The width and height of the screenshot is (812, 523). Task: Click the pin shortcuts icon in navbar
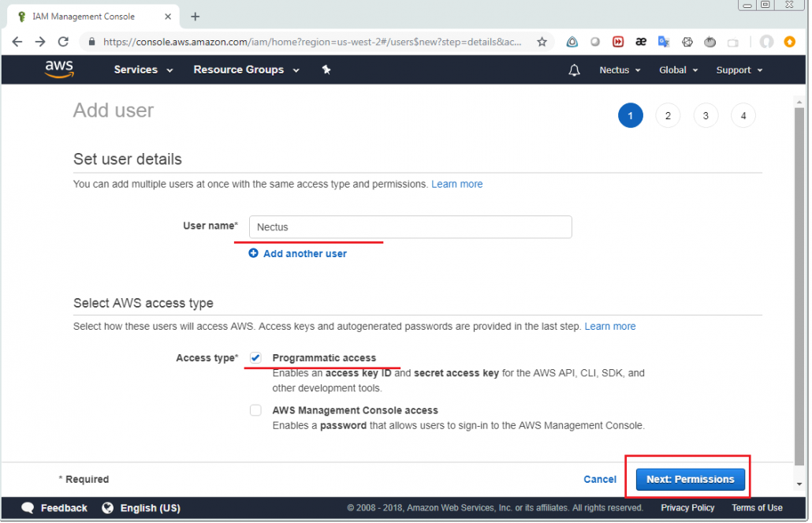coord(326,69)
